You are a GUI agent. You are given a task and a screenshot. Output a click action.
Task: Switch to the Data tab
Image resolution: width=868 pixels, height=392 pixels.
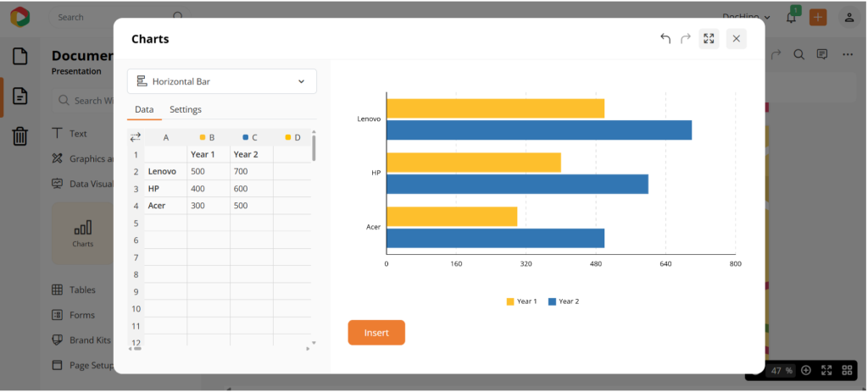point(144,109)
